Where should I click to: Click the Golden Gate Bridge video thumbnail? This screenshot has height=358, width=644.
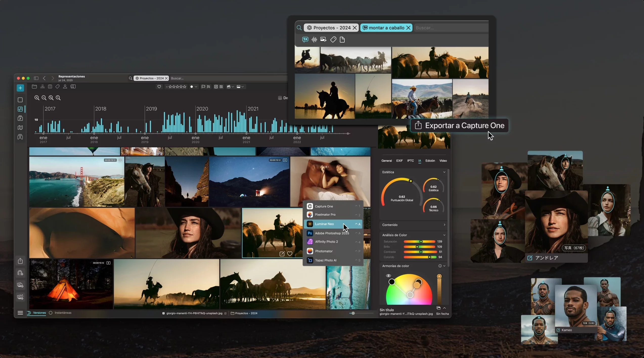coord(77,182)
